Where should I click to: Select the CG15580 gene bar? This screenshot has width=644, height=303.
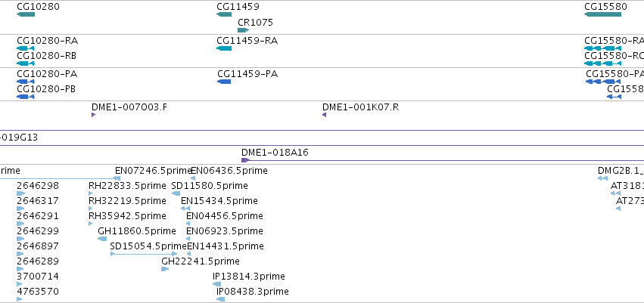tap(602, 14)
